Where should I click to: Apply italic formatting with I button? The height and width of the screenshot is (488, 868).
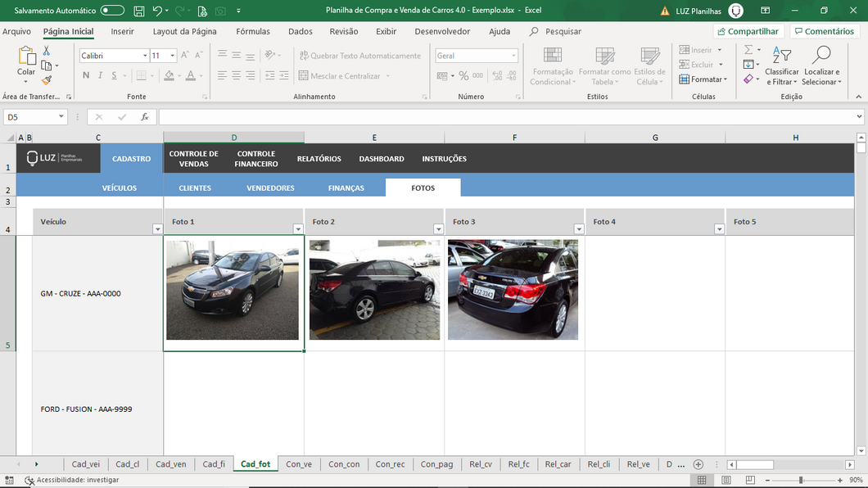[100, 75]
